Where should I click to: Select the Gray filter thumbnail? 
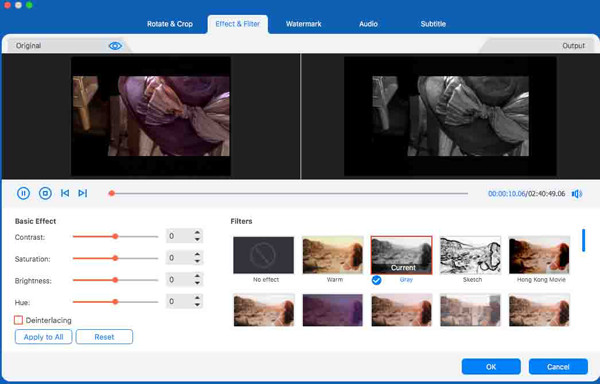point(401,255)
